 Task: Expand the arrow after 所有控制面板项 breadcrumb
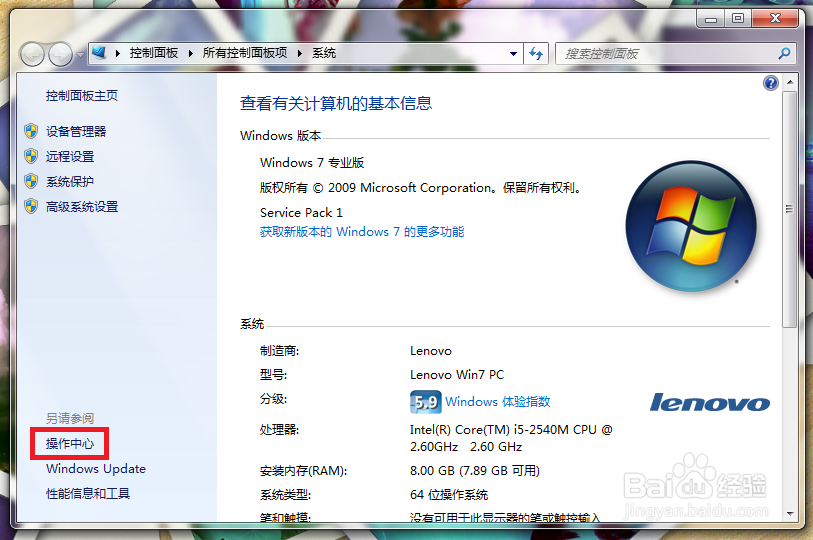point(300,53)
